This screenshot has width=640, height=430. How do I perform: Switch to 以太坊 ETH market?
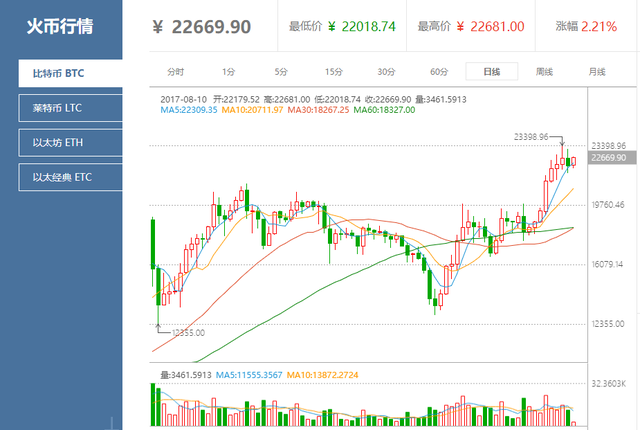(x=62, y=143)
